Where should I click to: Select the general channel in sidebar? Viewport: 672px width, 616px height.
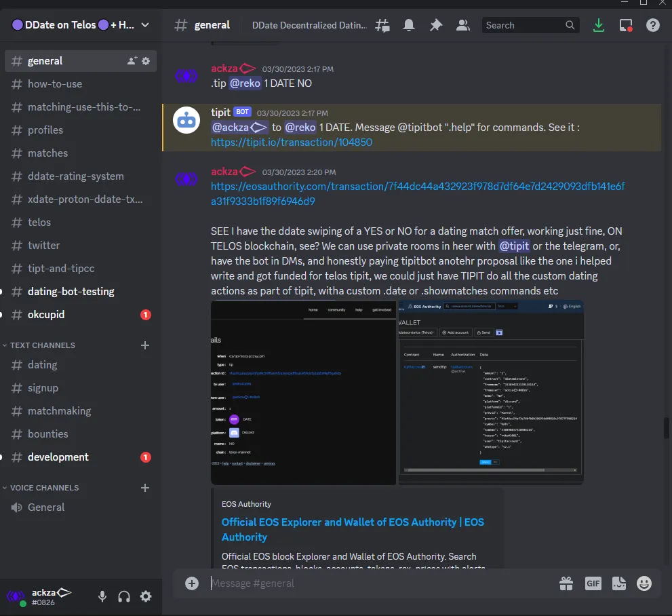tap(81, 61)
